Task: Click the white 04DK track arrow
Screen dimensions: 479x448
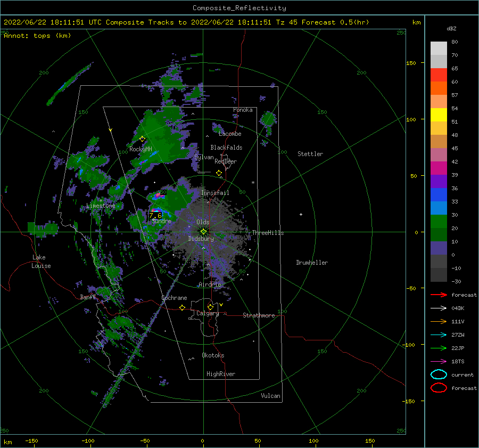Action: (439, 308)
